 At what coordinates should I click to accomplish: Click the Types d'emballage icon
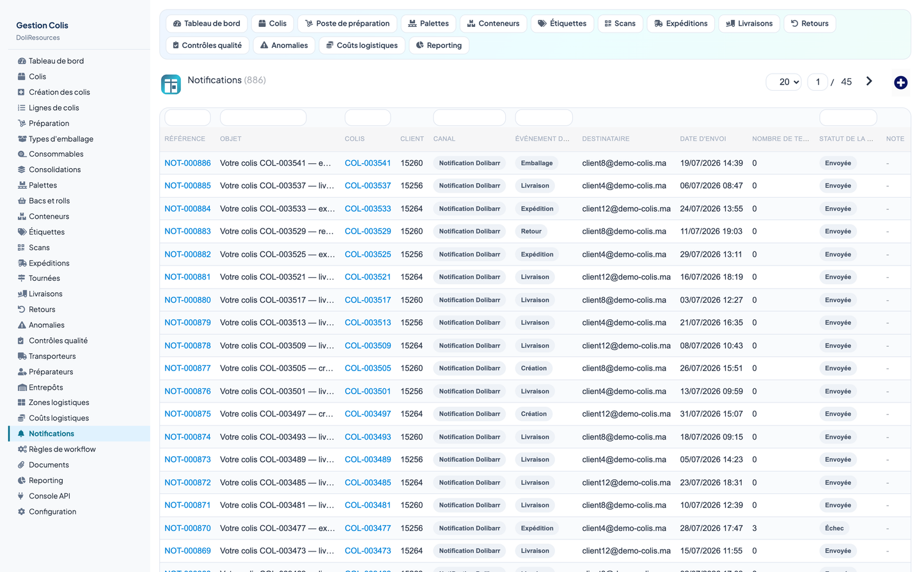[22, 139]
